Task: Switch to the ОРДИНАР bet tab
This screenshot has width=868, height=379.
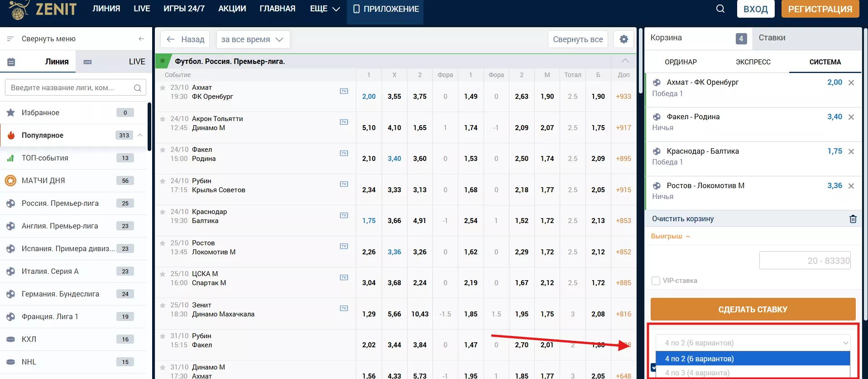Action: click(x=681, y=62)
